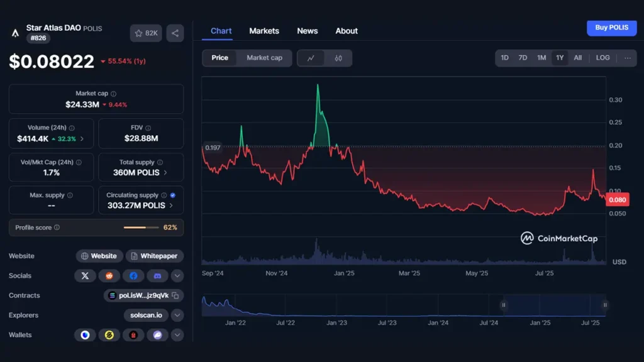Image resolution: width=644 pixels, height=362 pixels.
Task: Toggle the LOG scale option
Action: point(603,58)
